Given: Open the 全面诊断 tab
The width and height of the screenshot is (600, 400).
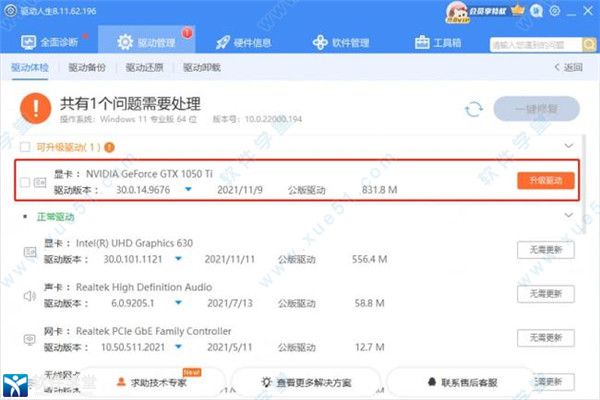Looking at the screenshot, I should [x=49, y=42].
